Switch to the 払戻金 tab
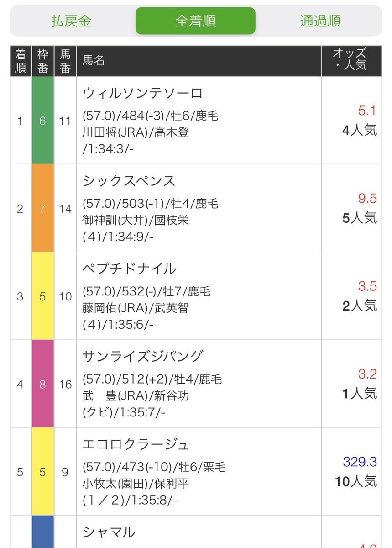The image size is (392, 548). point(72,21)
